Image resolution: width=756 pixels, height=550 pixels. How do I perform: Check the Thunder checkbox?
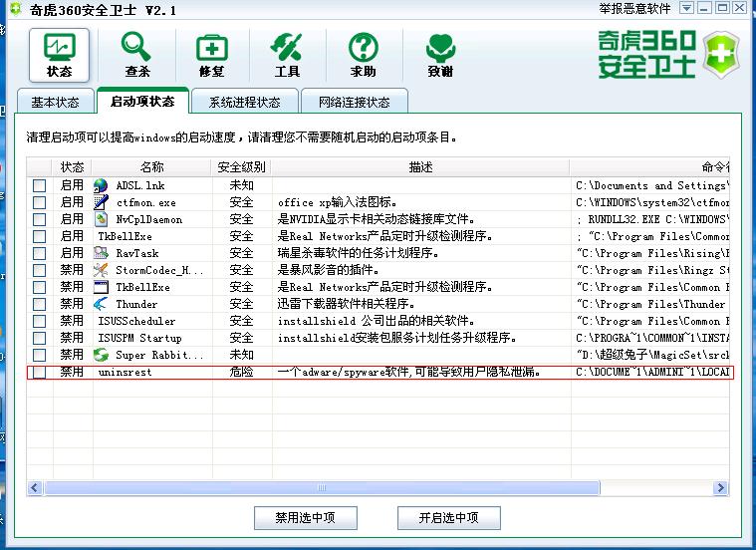[40, 304]
